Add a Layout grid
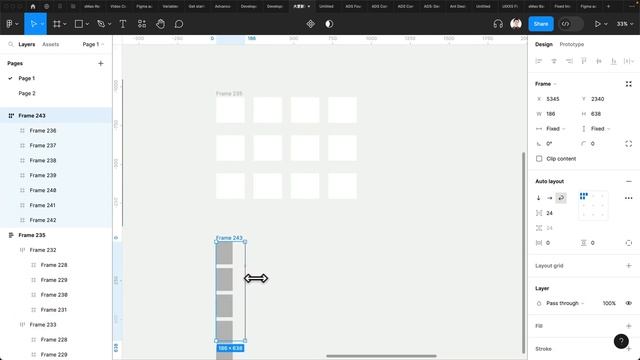This screenshot has height=360, width=640. [x=629, y=266]
